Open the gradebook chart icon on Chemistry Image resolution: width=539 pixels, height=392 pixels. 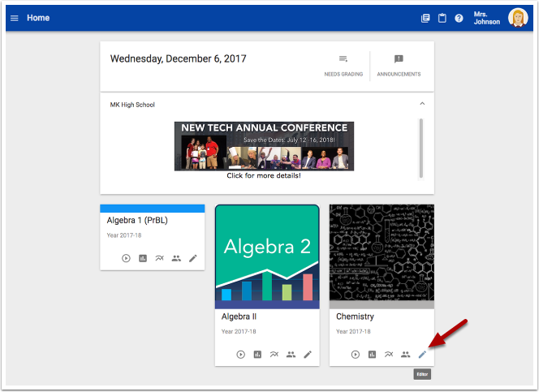(x=372, y=355)
